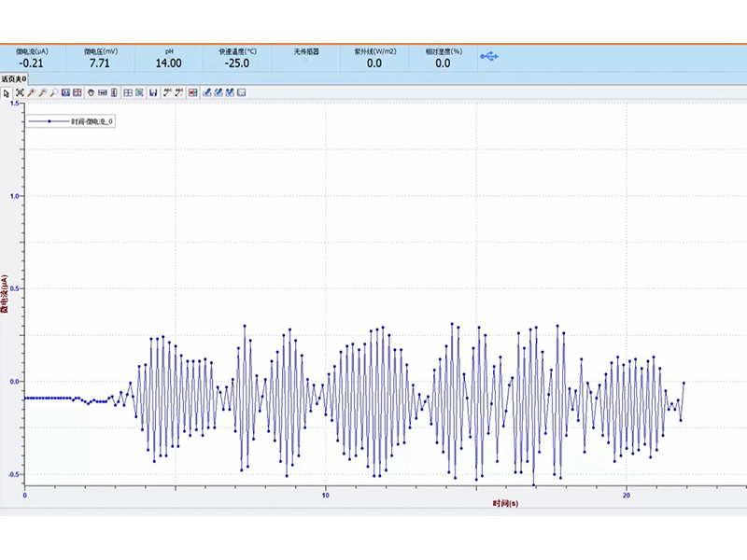
Task: Click the 时间-微电流_0 legend entry
Action: (x=70, y=121)
